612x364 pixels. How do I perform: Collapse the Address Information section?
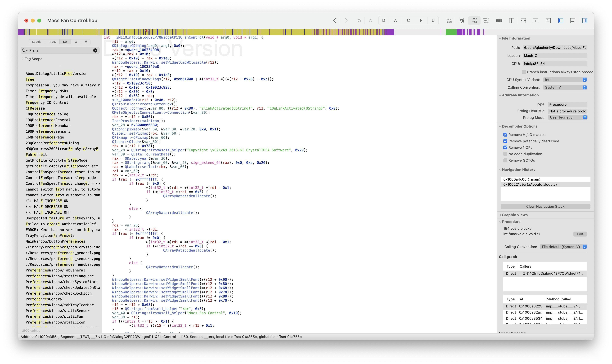click(500, 95)
